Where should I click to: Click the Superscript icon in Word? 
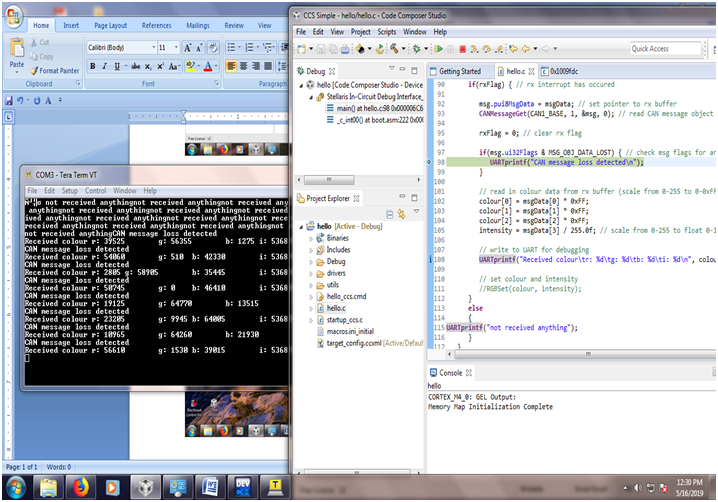[x=160, y=66]
